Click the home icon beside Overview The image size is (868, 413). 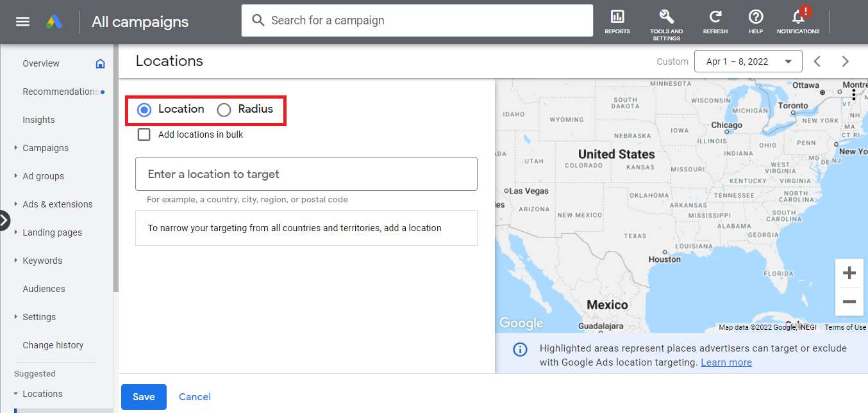100,63
